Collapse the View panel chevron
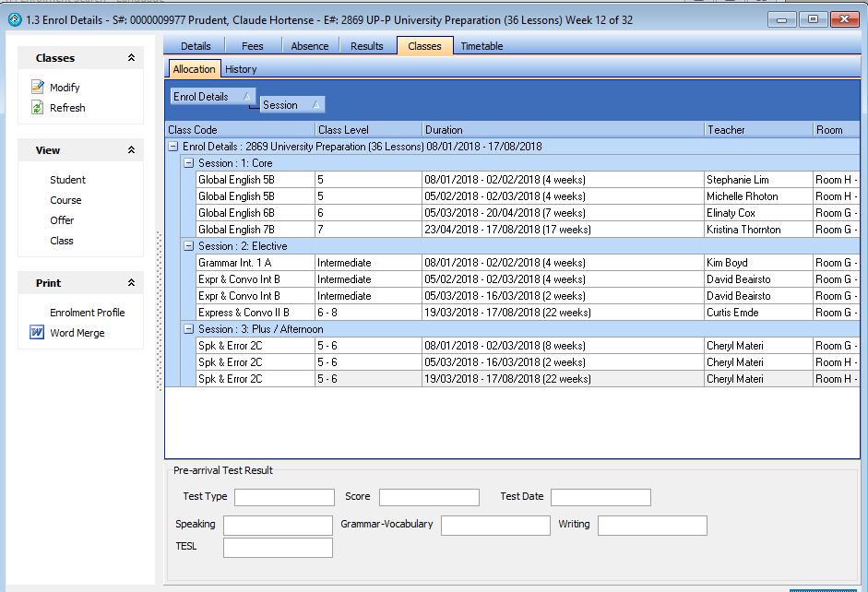868x592 pixels. click(131, 150)
